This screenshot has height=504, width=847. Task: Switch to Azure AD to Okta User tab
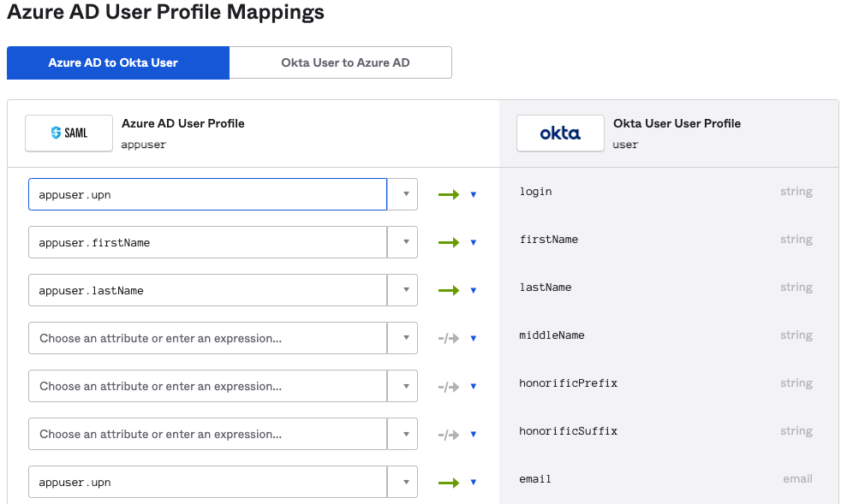point(118,62)
